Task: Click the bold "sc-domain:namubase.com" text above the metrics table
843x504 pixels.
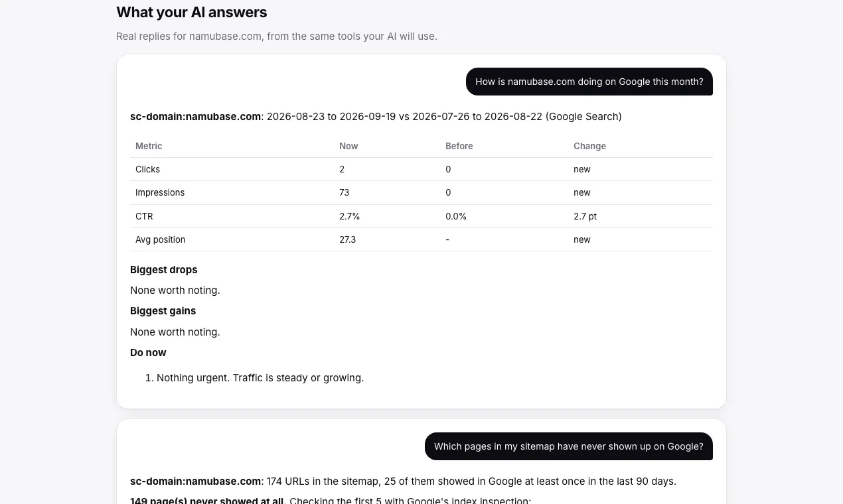Action: pos(195,116)
